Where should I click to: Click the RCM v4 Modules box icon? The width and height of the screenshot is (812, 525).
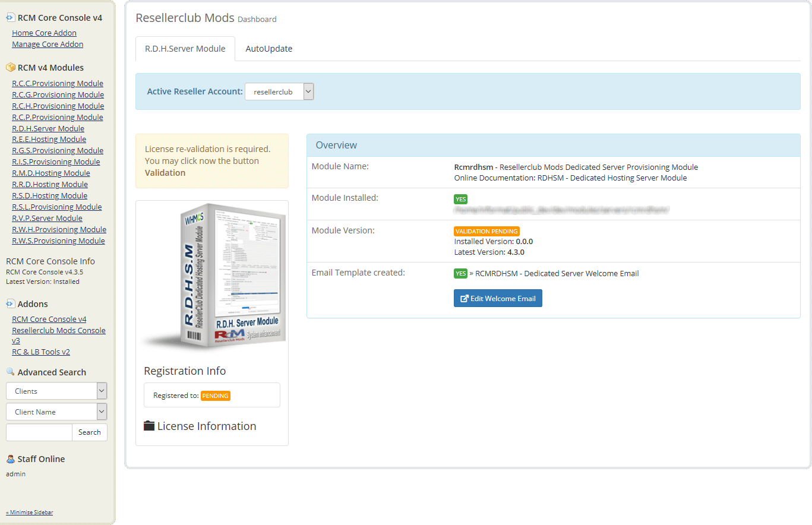(x=10, y=68)
